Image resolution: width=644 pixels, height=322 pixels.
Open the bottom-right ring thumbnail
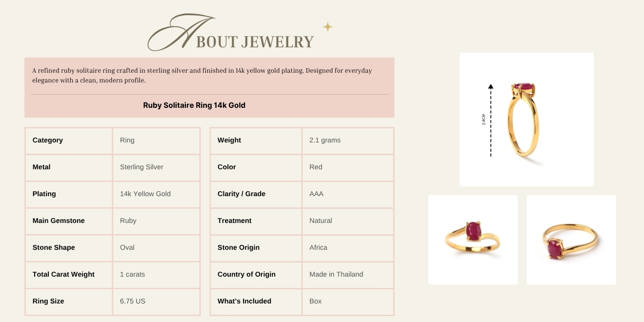(571, 240)
